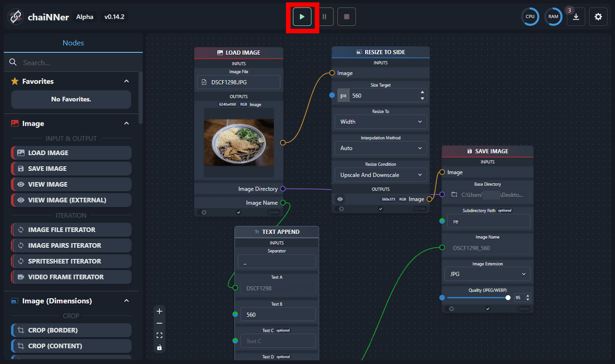Select IMAGE FILE ITERATOR node

tap(71, 230)
